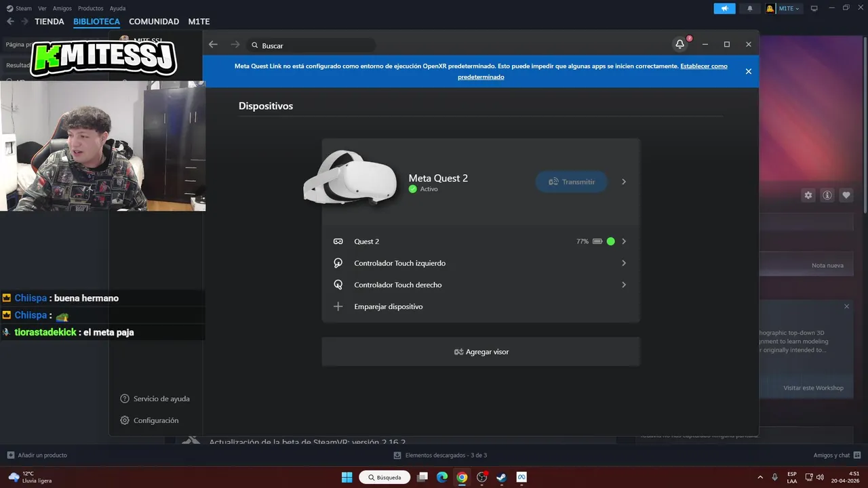Click the green Quest 2 status dot
The image size is (868, 488).
(x=611, y=241)
